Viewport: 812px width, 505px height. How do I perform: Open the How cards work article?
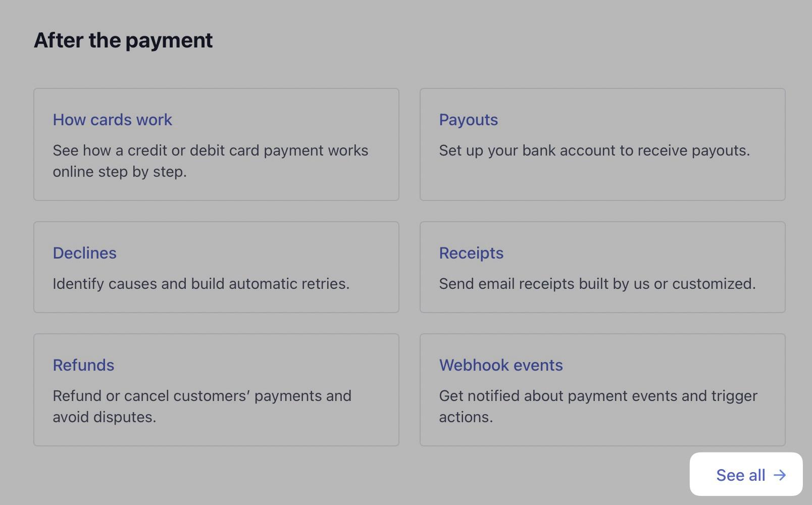tap(112, 120)
